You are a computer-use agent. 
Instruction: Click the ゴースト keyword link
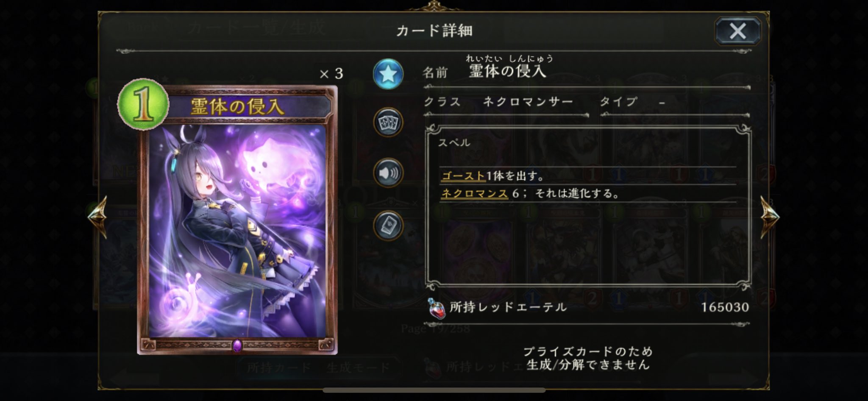(463, 175)
